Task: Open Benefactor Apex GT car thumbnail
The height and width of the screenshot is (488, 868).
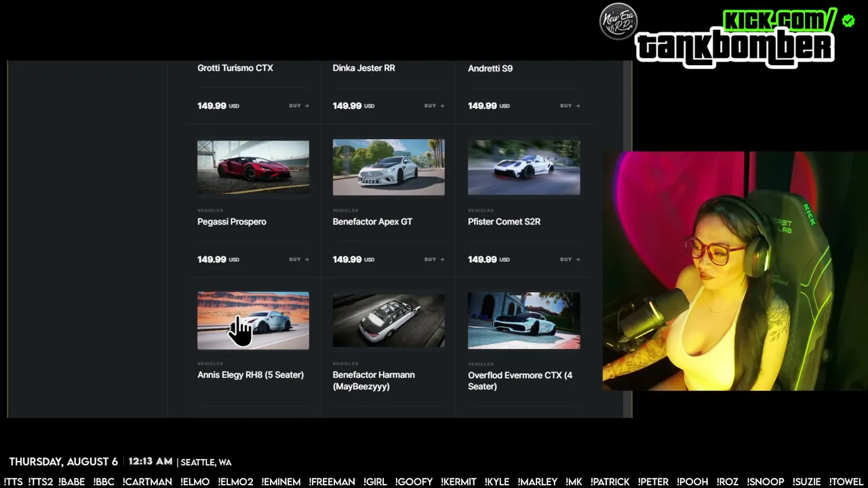Action: click(x=389, y=167)
